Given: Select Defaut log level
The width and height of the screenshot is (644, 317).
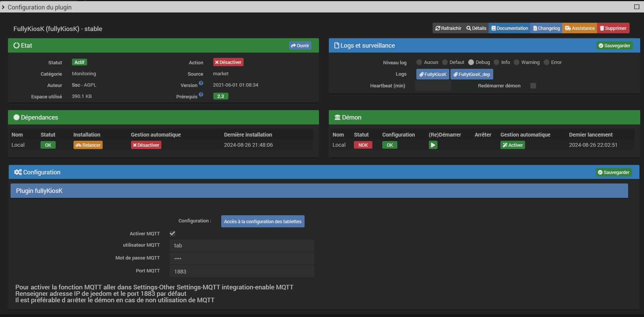Looking at the screenshot, I should (445, 62).
